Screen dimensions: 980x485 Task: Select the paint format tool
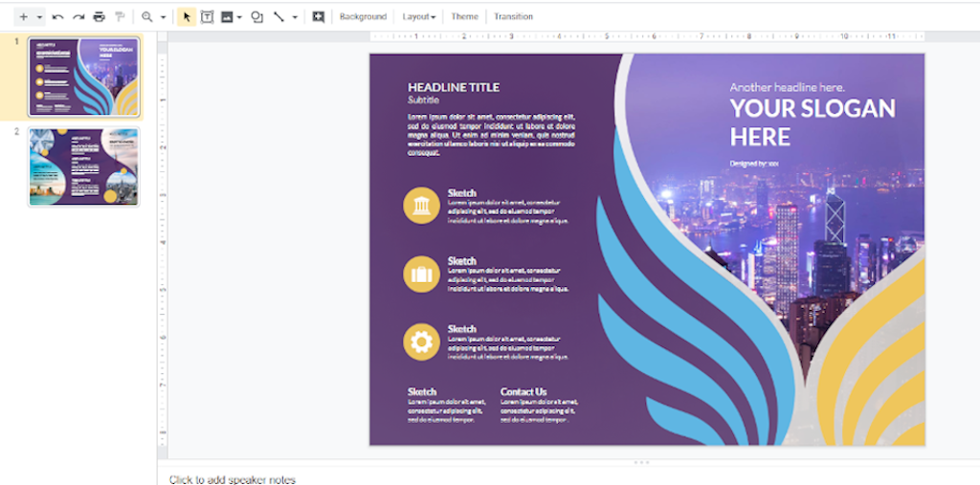pyautogui.click(x=120, y=17)
